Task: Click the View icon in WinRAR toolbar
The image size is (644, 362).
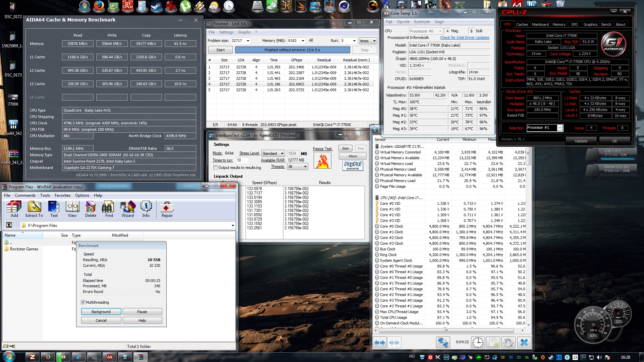Action: click(x=72, y=209)
